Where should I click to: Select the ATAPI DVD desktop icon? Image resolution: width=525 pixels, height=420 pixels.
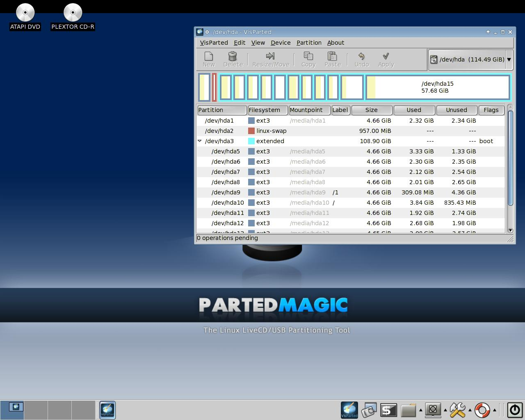25,16
